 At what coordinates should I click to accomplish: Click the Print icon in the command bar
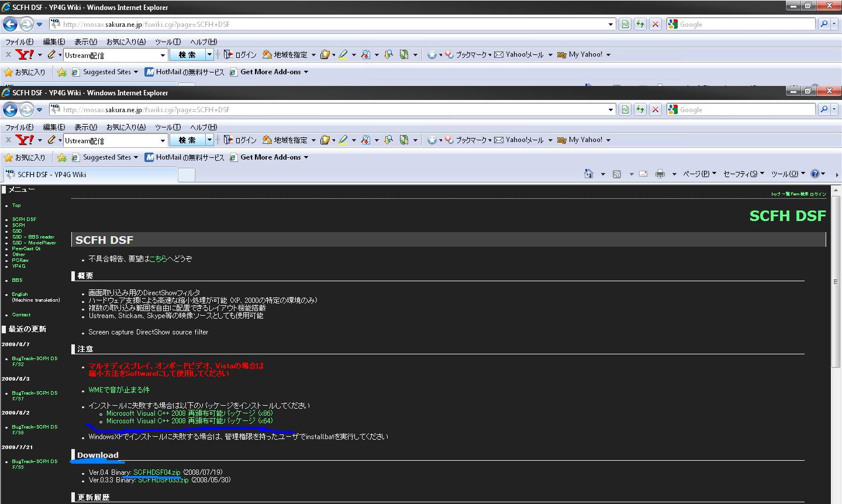(x=660, y=174)
